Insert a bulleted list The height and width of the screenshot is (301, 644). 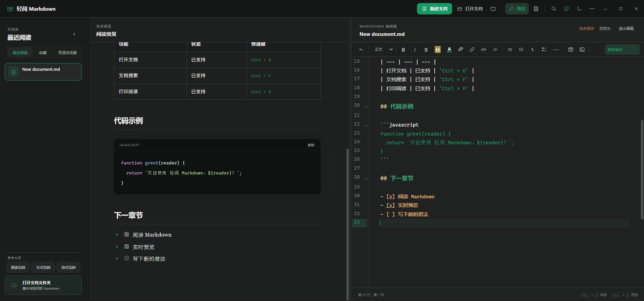coord(521,50)
